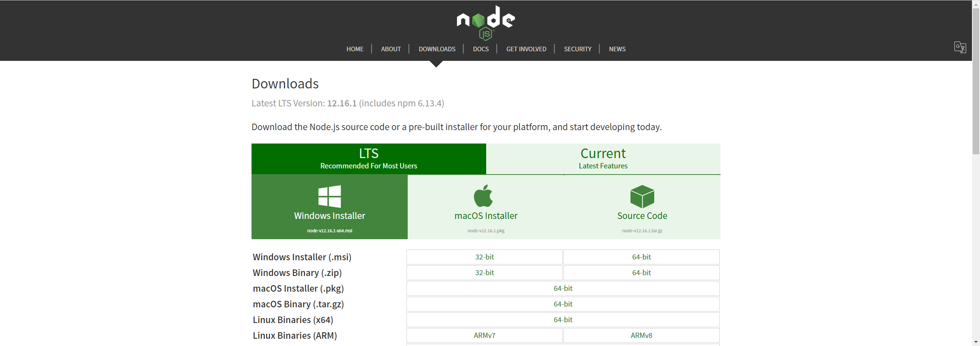980x346 pixels.
Task: Click the Source Code box icon
Action: click(x=642, y=196)
